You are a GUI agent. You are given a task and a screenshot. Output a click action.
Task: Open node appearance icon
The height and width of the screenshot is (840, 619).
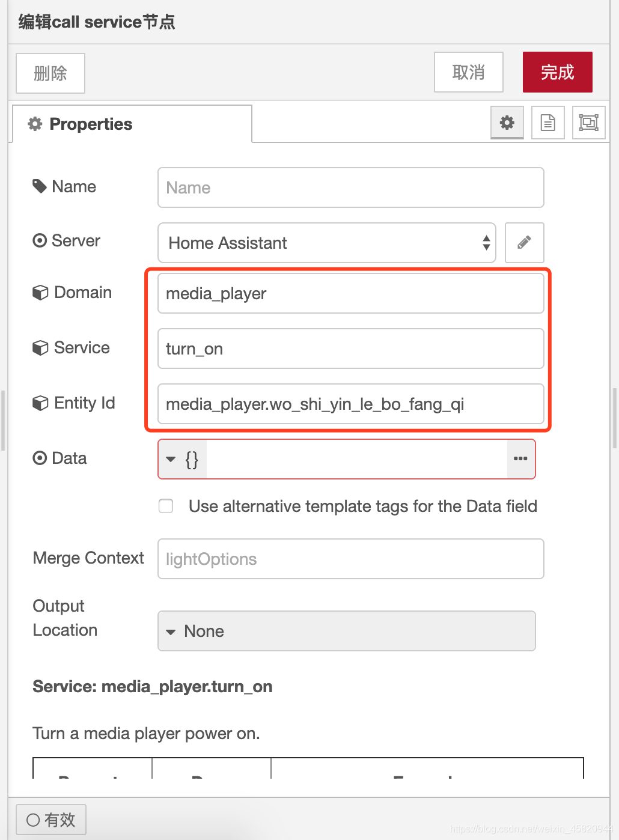[x=588, y=123]
